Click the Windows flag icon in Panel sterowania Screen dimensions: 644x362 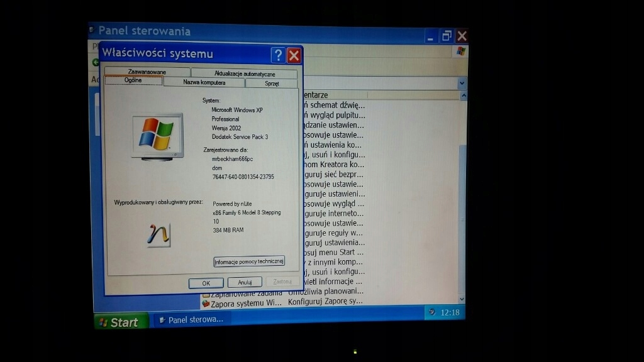(x=461, y=52)
